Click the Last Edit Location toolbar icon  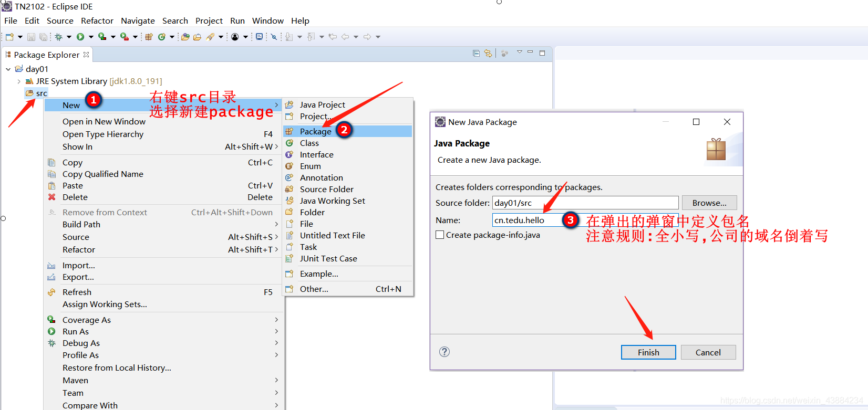pos(333,37)
